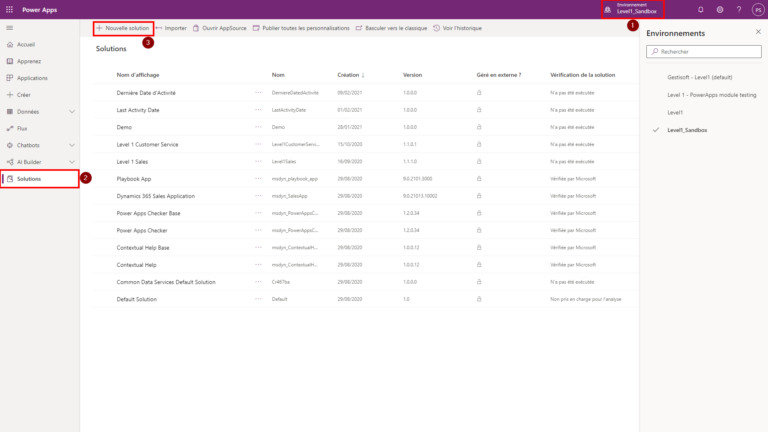Open more options for Contextual Help Base
768x432 pixels.
(258, 247)
